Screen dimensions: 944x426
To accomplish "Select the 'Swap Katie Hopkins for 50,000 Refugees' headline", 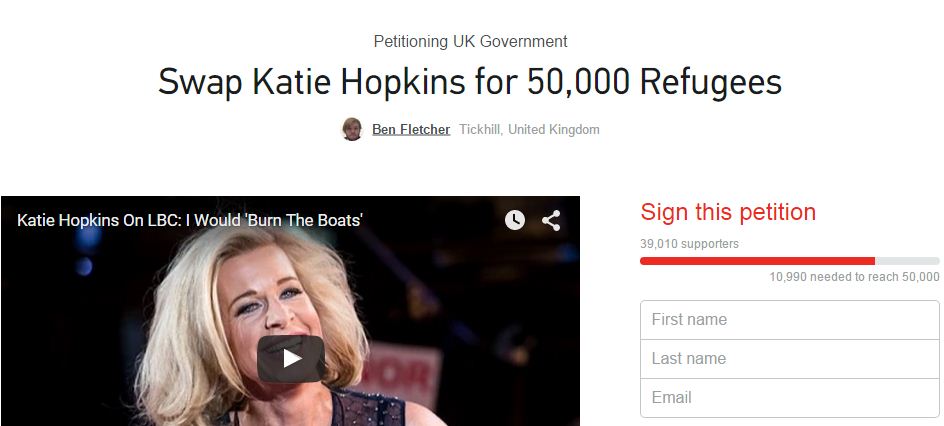I will click(x=470, y=82).
